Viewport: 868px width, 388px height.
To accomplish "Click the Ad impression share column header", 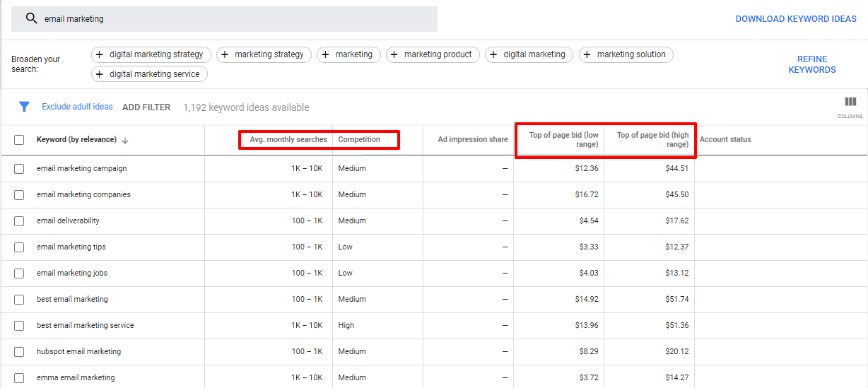I will tap(472, 140).
